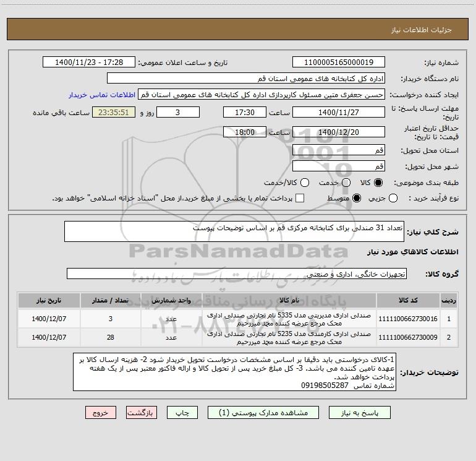This screenshot has width=476, height=461.
Task: Click the request creator name field
Action: pos(261,95)
